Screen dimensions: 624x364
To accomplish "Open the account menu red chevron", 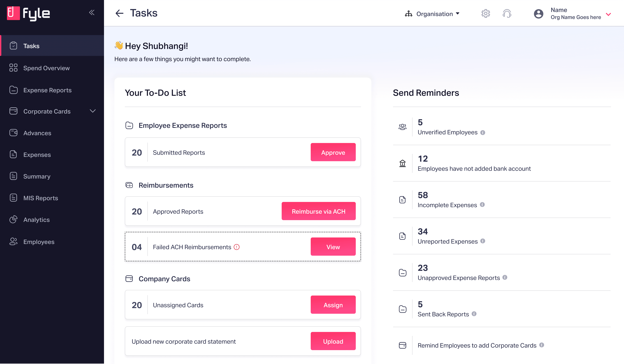I will (608, 14).
